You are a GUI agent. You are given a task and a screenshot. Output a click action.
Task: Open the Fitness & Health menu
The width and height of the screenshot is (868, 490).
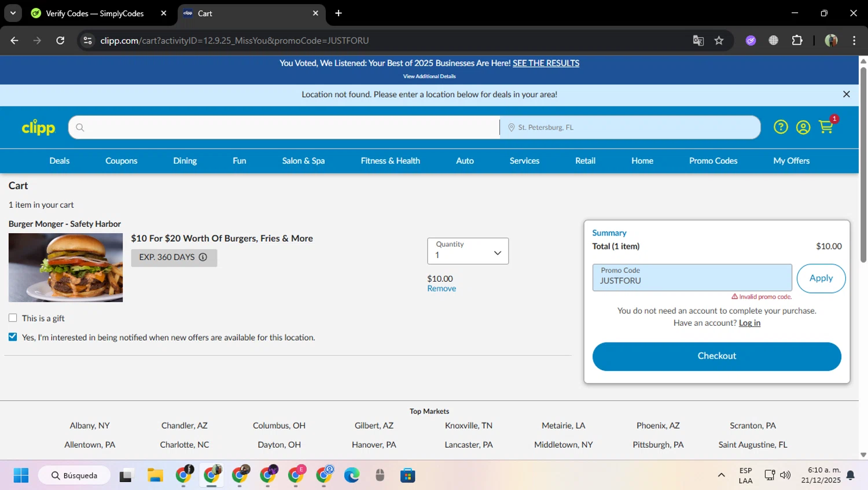click(x=390, y=161)
